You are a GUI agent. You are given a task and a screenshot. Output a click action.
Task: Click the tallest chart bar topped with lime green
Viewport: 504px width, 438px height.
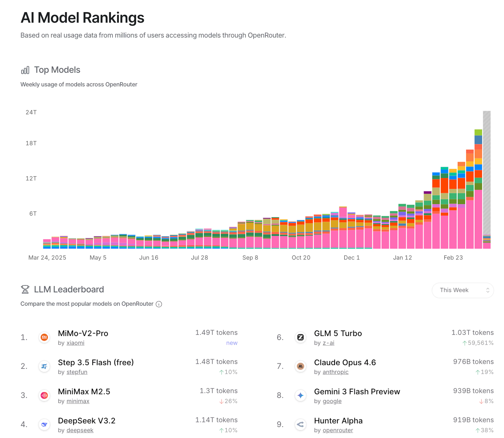(x=478, y=189)
